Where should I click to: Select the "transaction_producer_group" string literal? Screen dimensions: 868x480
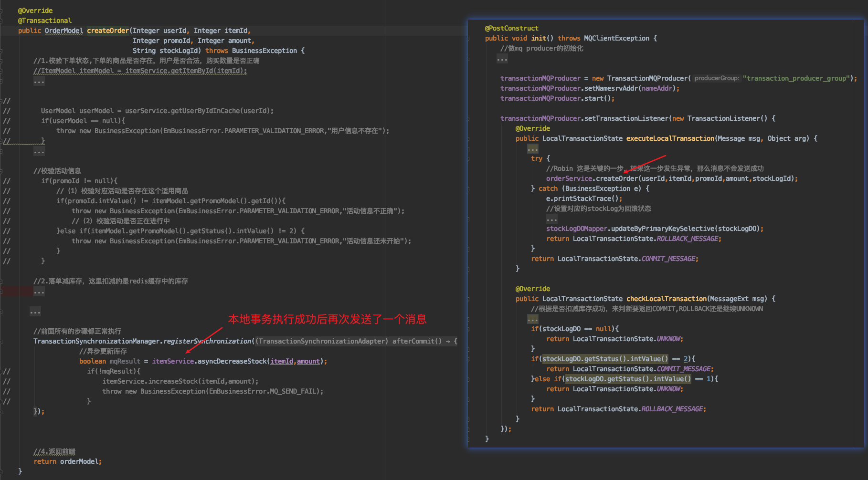coord(797,78)
